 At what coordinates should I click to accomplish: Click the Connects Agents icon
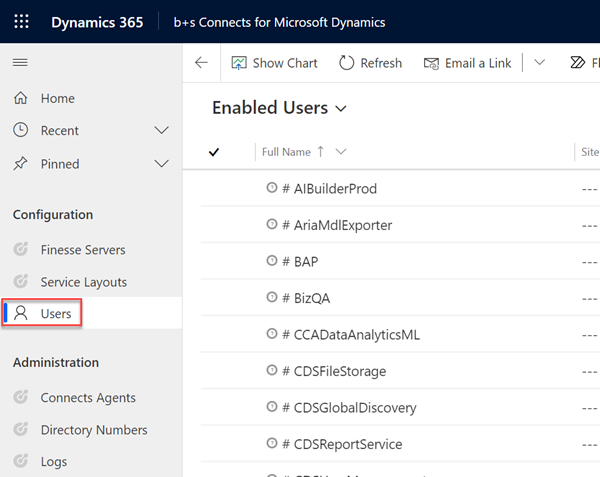click(x=20, y=397)
